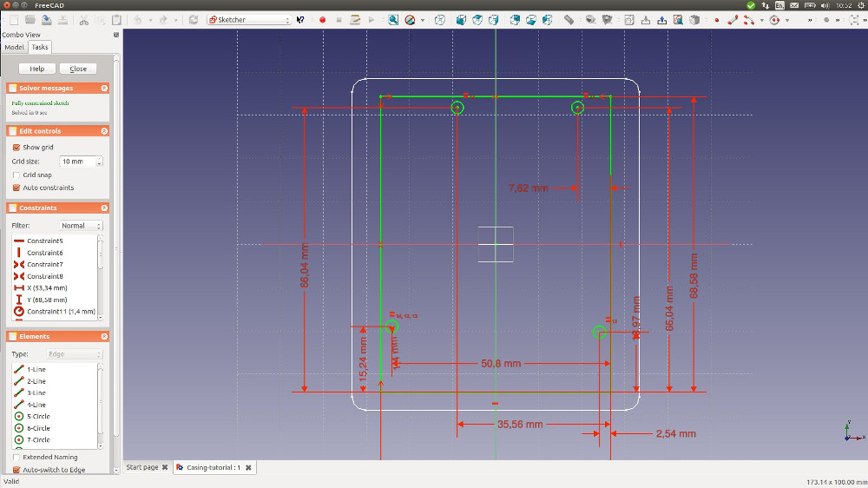This screenshot has height=488, width=868.
Task: Set the Top view cube icon
Action: (477, 20)
